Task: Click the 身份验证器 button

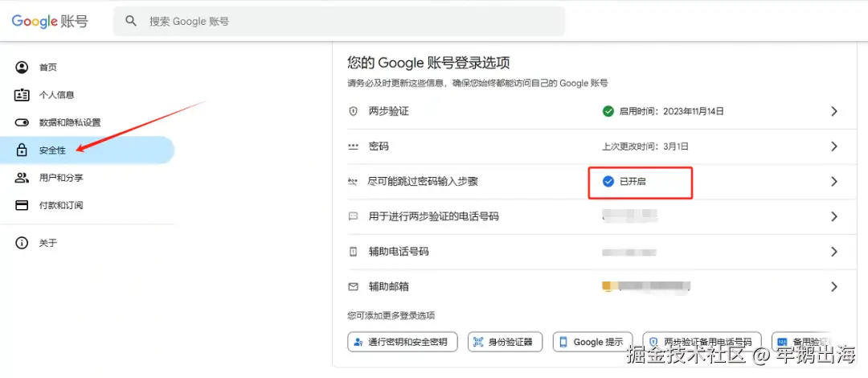Action: [505, 342]
